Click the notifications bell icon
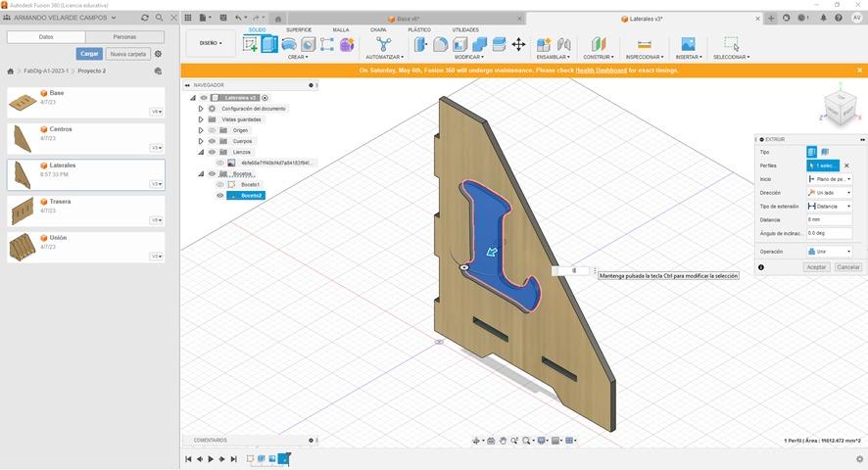This screenshot has width=868, height=470. pos(823,18)
